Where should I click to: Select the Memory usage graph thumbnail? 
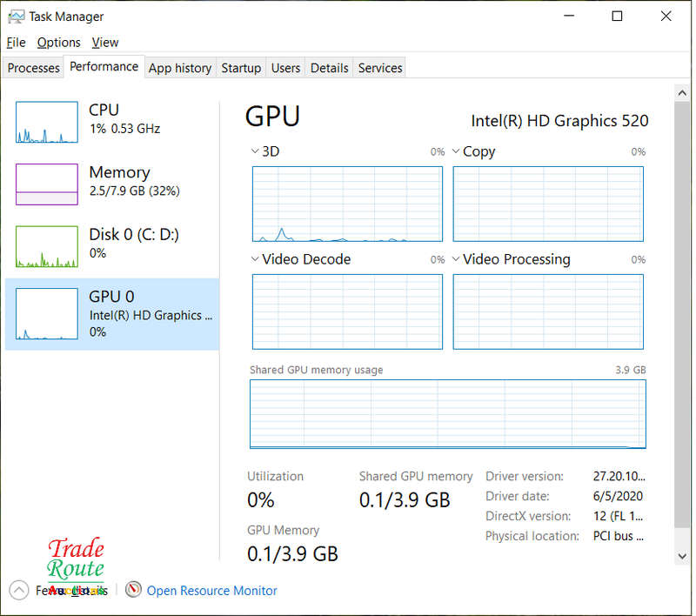pos(47,184)
